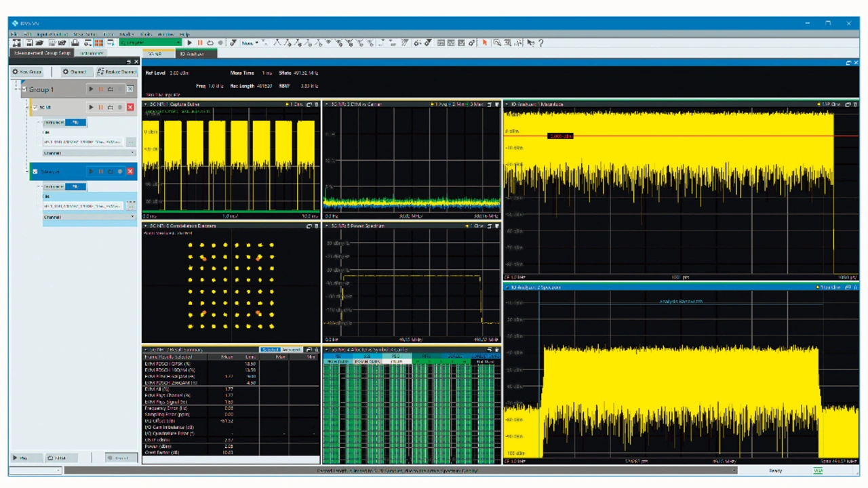The height and width of the screenshot is (488, 868).
Task: Maximize the Result Summary window icon
Action: tap(309, 350)
